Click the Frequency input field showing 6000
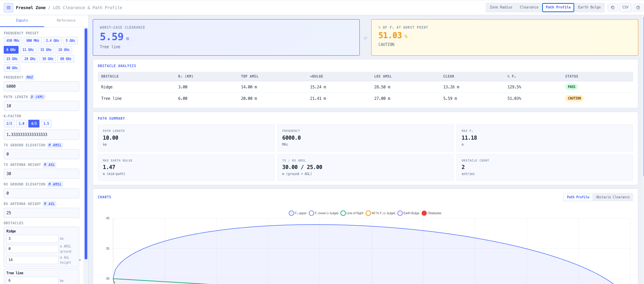Image resolution: width=644 pixels, height=284 pixels. (41, 86)
